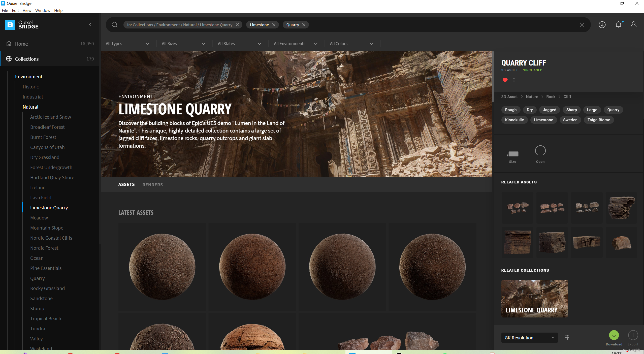The width and height of the screenshot is (644, 354).
Task: Clear the entire search bar with X
Action: 582,25
